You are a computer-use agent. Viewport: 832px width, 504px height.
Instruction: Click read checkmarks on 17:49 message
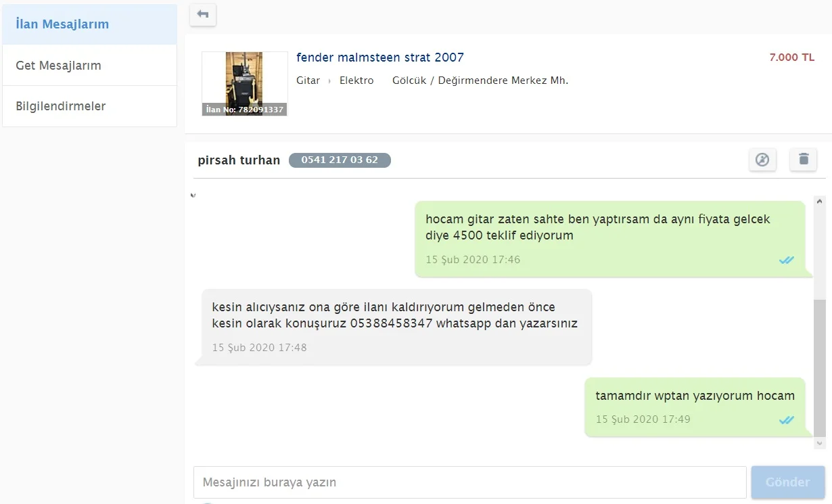coord(785,420)
